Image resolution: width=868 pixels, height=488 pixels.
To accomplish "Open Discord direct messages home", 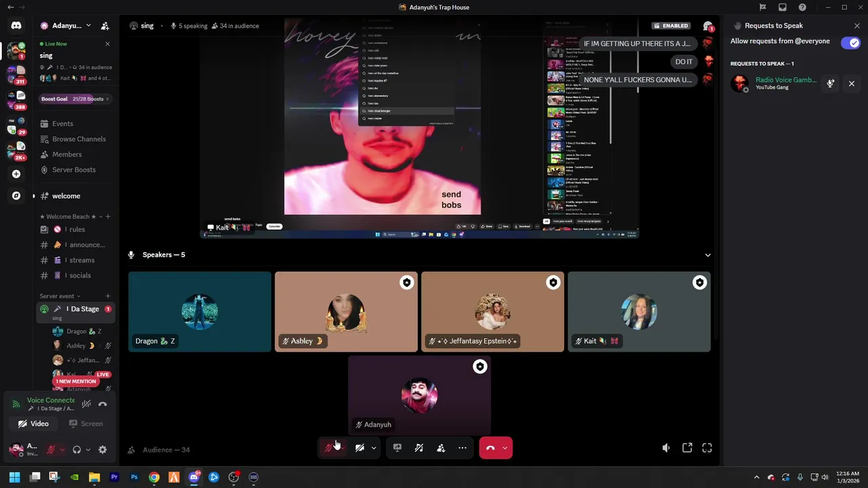I will 16,26.
